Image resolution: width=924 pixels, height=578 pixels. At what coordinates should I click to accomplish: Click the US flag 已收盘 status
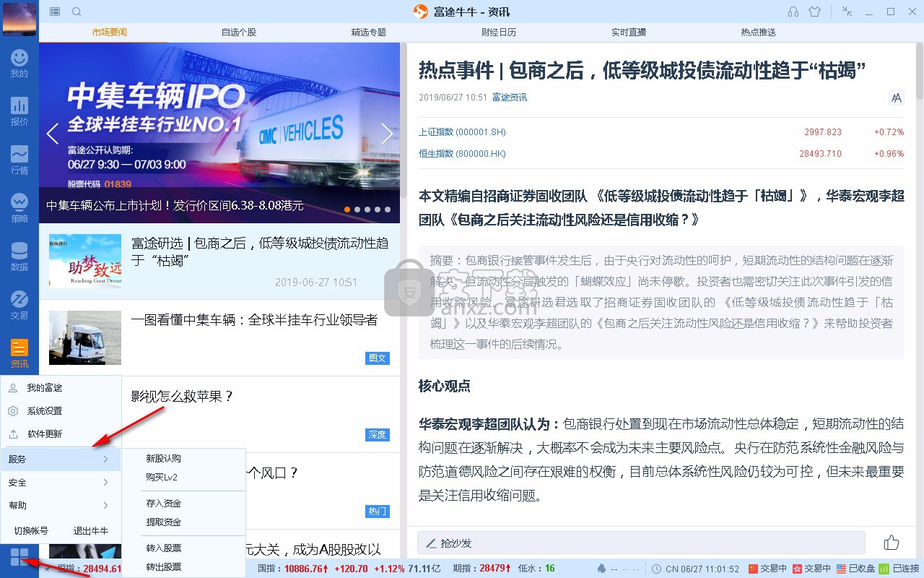click(855, 569)
